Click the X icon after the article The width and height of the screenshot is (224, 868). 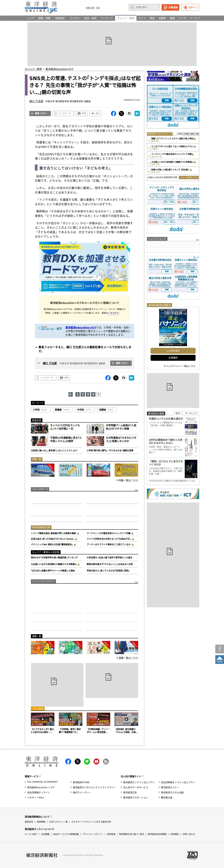116,378
